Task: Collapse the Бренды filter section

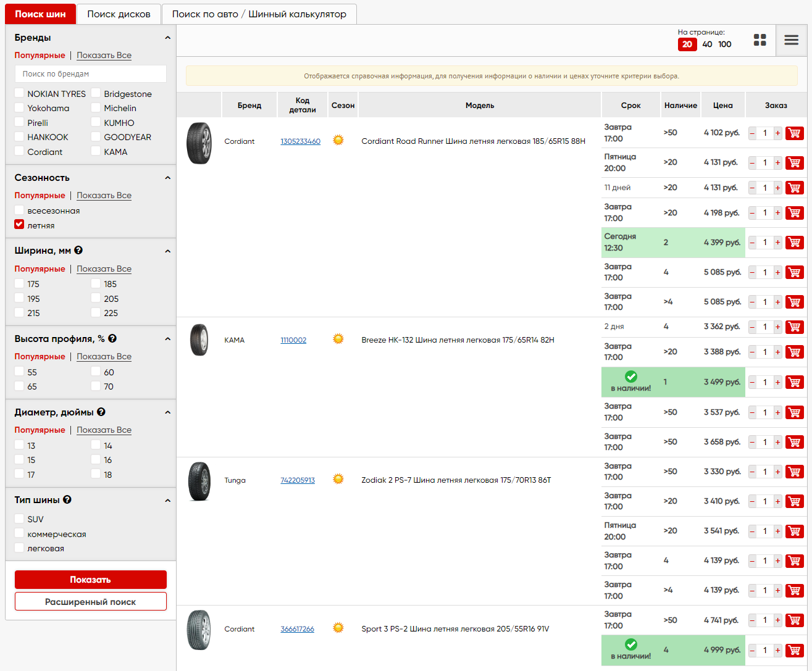Action: (x=167, y=38)
